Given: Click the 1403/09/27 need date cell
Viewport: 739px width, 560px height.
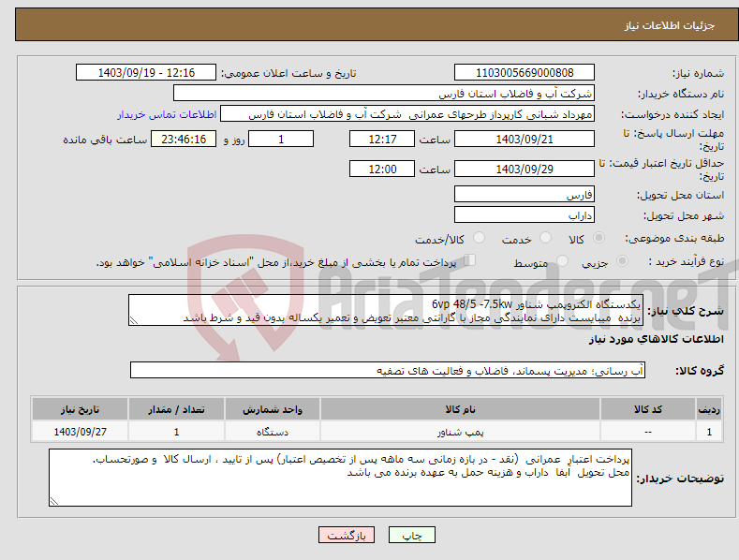Looking at the screenshot, I should (x=81, y=432).
